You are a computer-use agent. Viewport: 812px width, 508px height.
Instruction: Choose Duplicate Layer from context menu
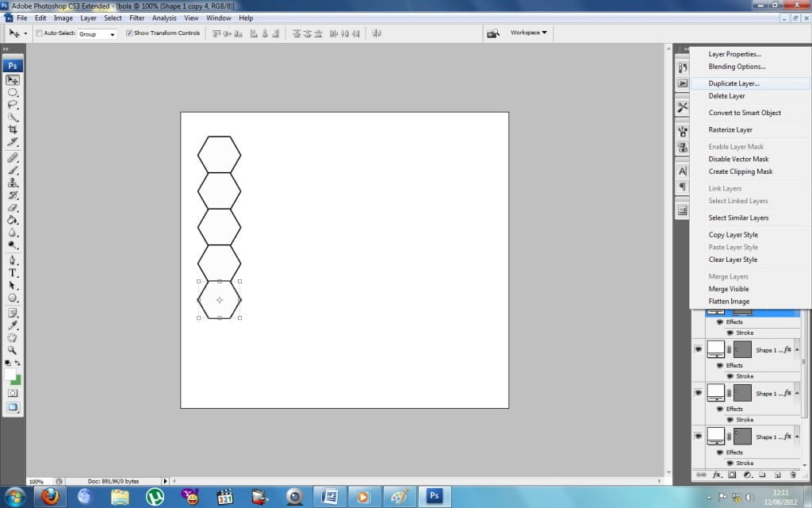(733, 83)
